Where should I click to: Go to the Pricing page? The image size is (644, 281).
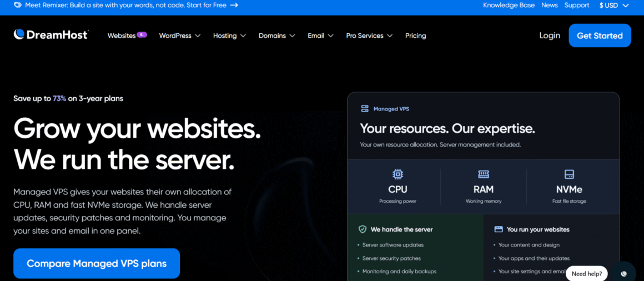pos(416,36)
